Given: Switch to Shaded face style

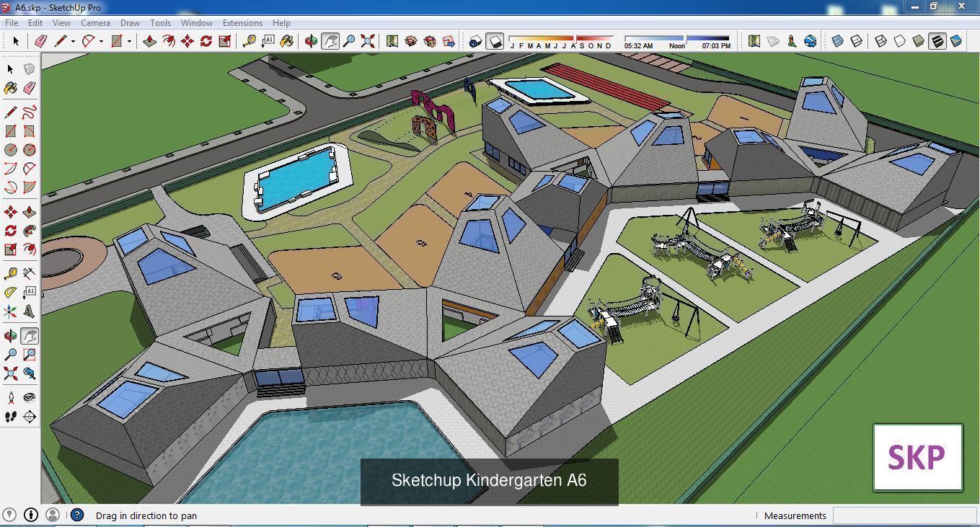Looking at the screenshot, I should click(x=919, y=41).
